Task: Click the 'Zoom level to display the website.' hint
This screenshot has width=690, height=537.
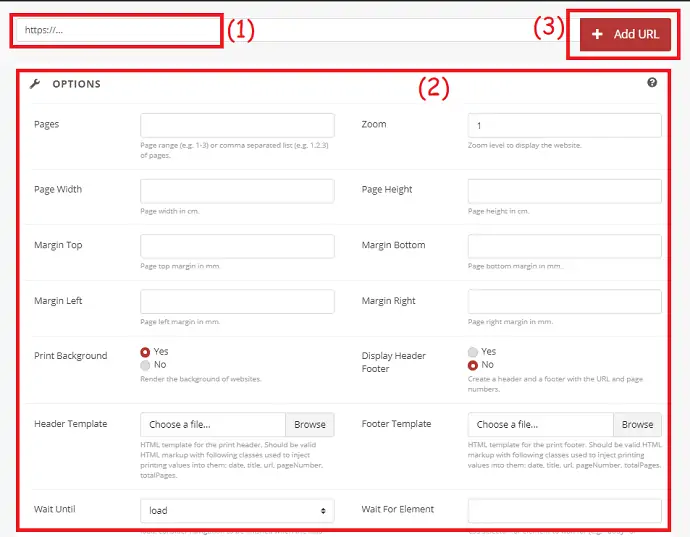Action: pos(525,145)
